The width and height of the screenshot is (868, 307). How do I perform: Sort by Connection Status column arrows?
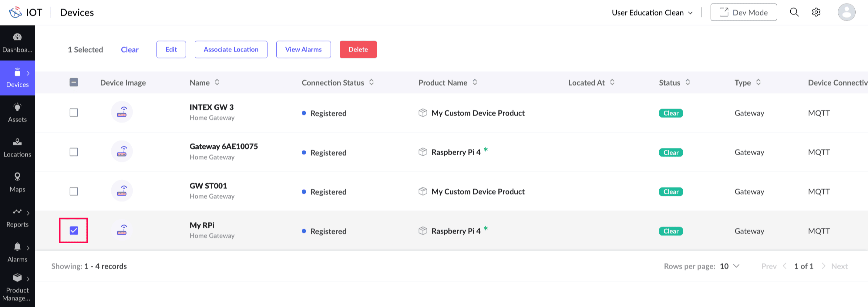(x=371, y=82)
